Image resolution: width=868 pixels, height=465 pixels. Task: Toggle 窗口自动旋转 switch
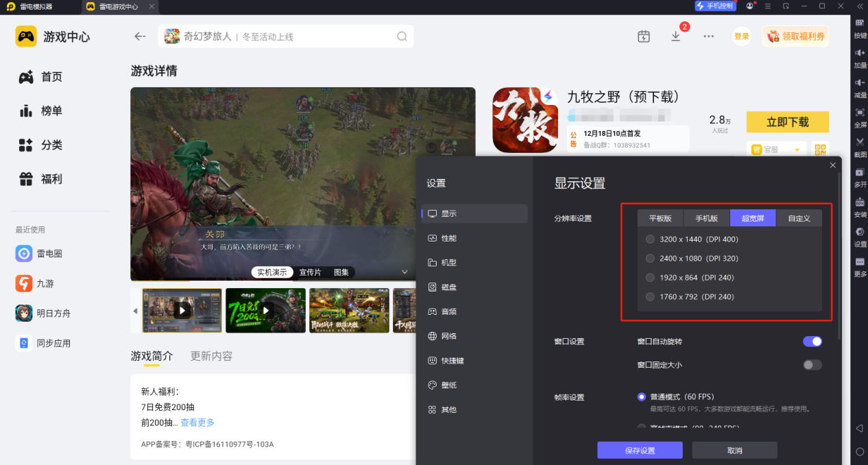coord(812,342)
